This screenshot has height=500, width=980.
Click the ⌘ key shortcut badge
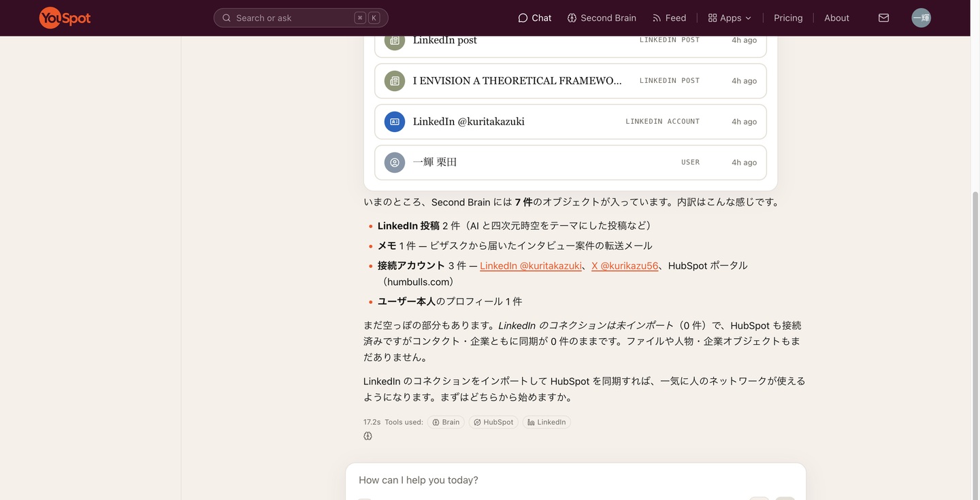pyautogui.click(x=360, y=18)
